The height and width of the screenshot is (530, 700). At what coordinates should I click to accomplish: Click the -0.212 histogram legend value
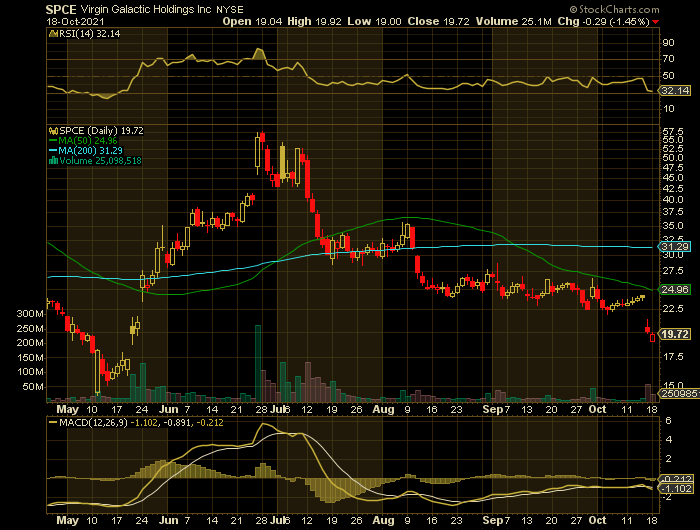click(209, 422)
